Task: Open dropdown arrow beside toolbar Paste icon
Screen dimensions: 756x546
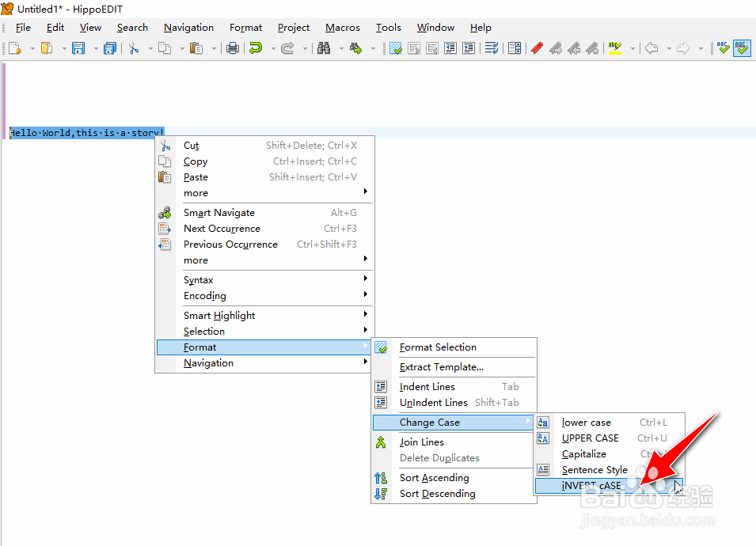Action: click(x=214, y=48)
